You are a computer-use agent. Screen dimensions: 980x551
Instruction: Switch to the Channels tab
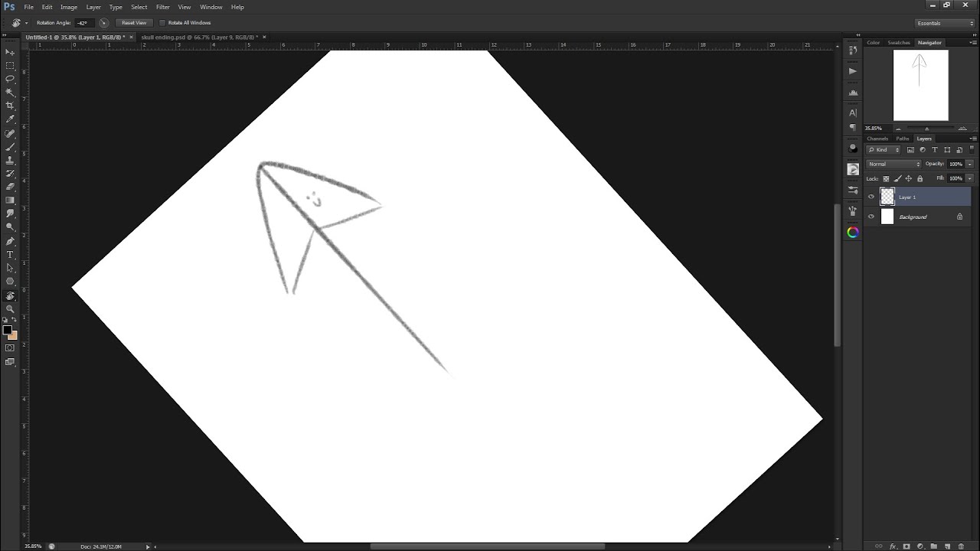coord(877,139)
